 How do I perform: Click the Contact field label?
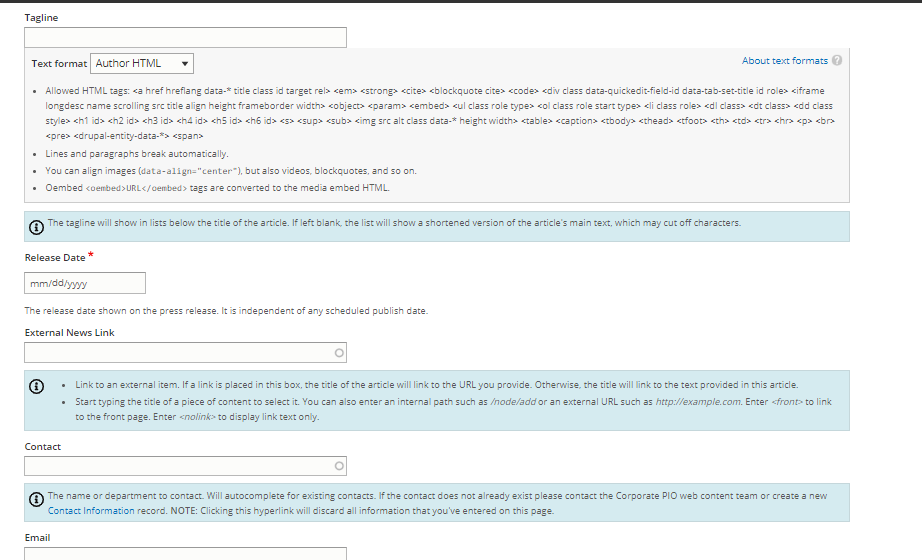(x=43, y=447)
